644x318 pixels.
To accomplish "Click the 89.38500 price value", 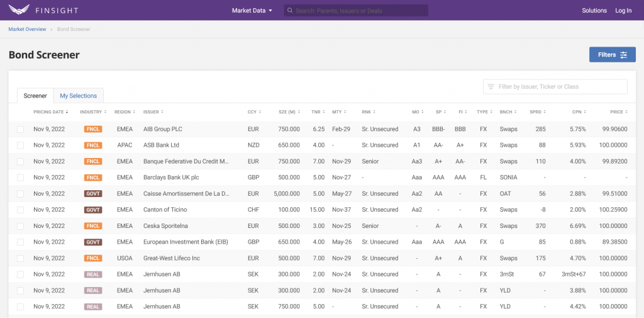I will tap(615, 242).
